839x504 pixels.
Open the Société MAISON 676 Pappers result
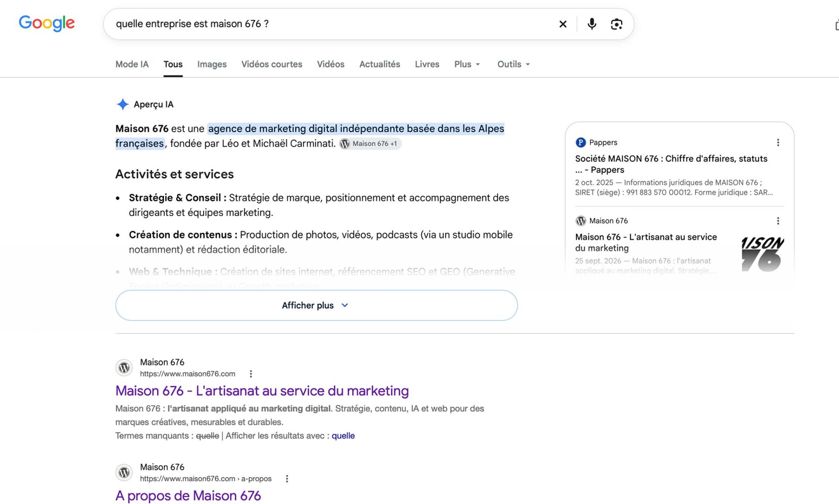click(671, 164)
